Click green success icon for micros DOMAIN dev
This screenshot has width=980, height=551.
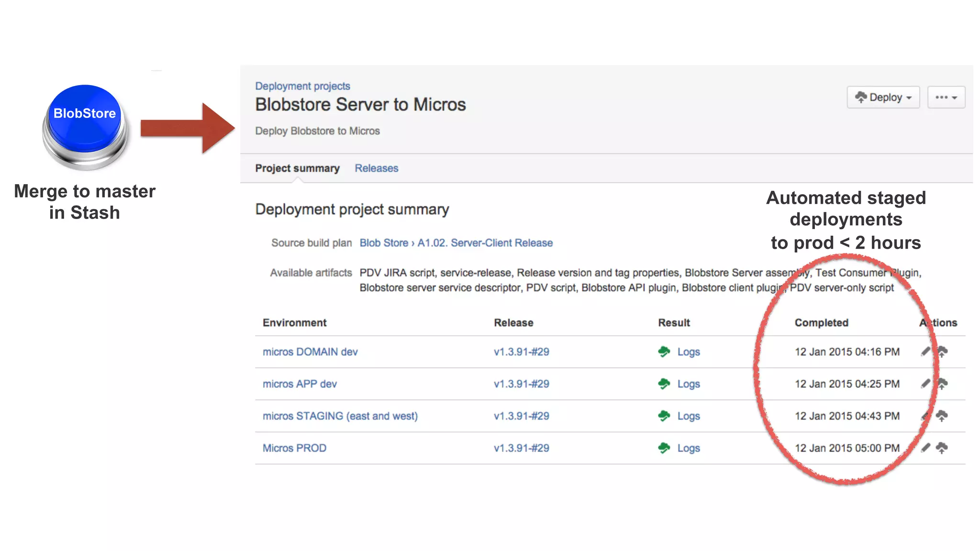coord(664,352)
